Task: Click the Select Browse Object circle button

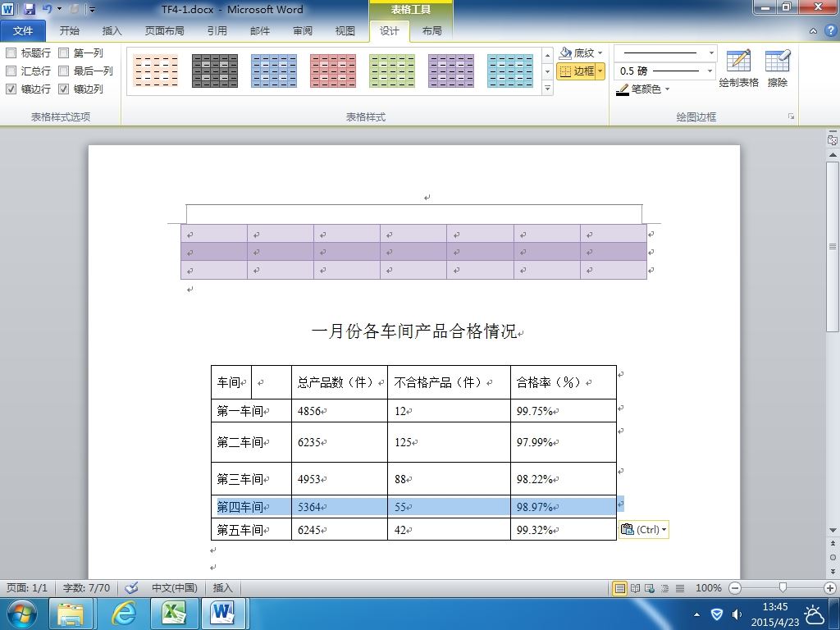Action: tap(833, 557)
